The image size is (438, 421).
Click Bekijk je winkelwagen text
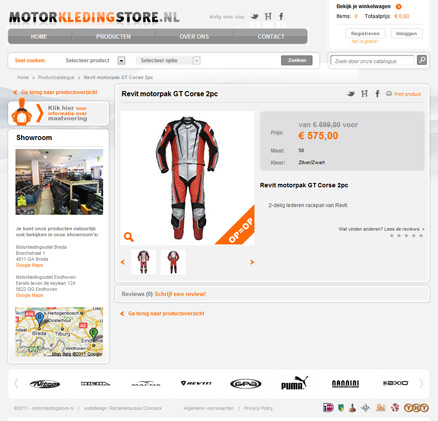coord(363,6)
